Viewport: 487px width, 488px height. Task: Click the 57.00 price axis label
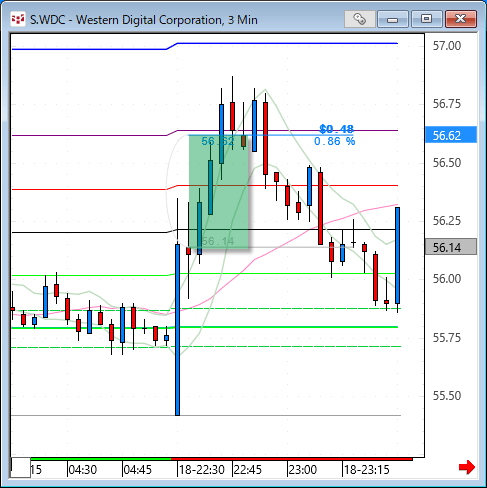pyautogui.click(x=447, y=46)
